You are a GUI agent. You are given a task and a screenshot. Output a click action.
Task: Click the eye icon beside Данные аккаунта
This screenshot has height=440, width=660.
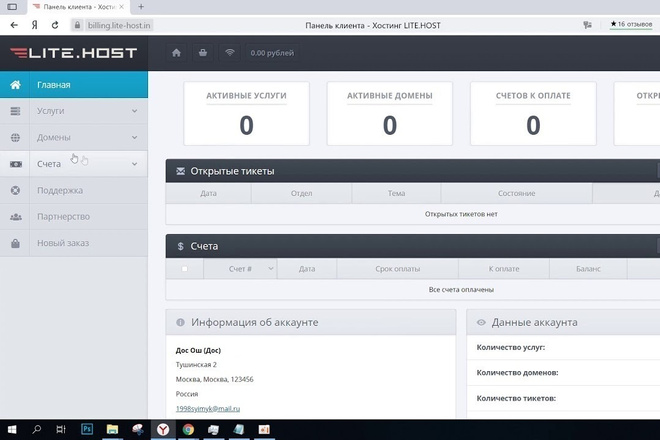point(481,323)
